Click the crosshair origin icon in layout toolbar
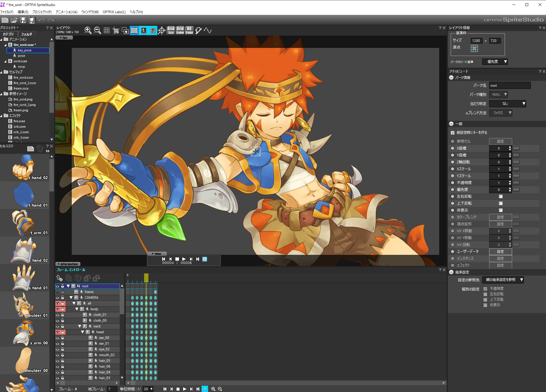546x392 pixels. tap(162, 30)
